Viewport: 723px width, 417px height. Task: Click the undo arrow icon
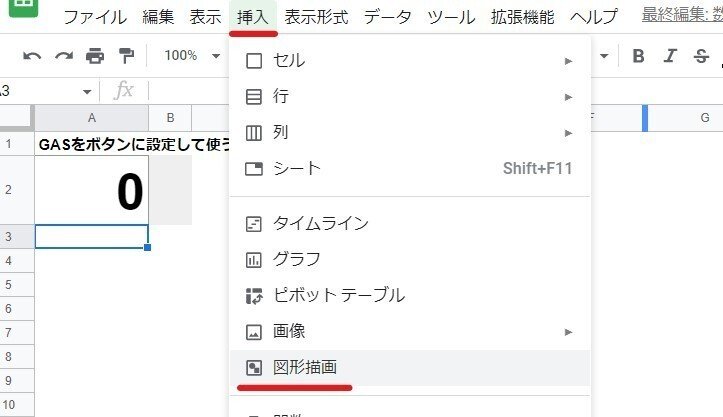tap(32, 56)
